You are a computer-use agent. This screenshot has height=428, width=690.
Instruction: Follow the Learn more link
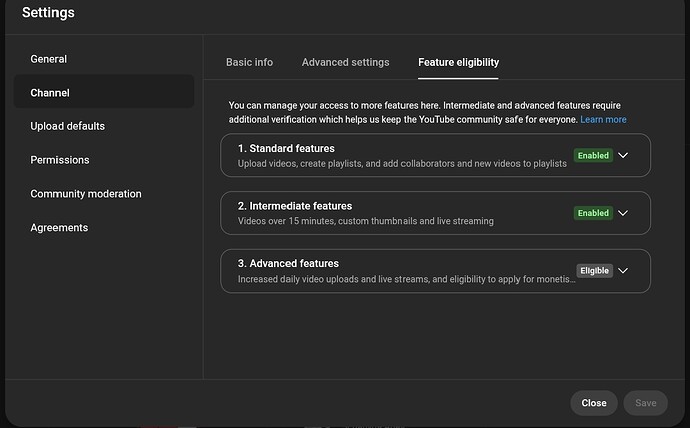pos(603,120)
